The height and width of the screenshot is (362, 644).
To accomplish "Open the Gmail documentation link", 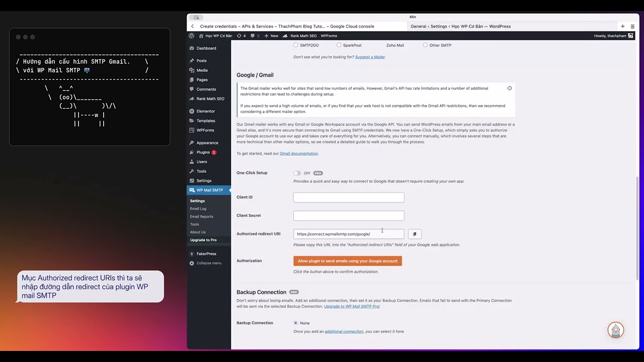I will (x=299, y=153).
